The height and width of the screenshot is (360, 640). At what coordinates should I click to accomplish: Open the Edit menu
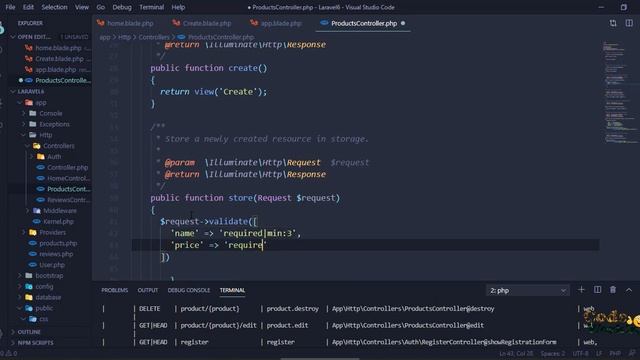pos(28,7)
